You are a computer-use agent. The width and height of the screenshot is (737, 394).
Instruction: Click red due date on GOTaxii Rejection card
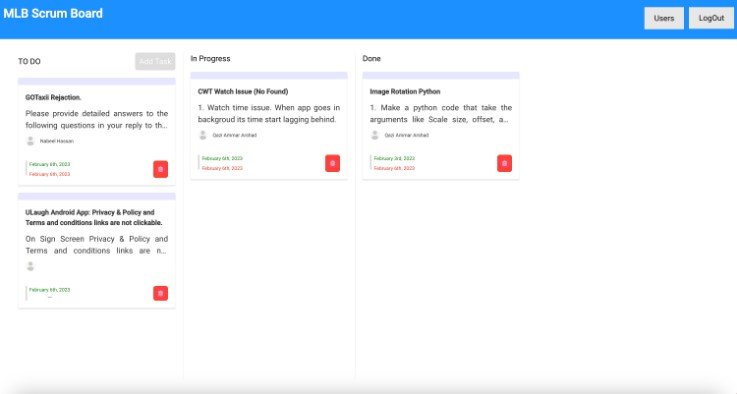pyautogui.click(x=49, y=174)
